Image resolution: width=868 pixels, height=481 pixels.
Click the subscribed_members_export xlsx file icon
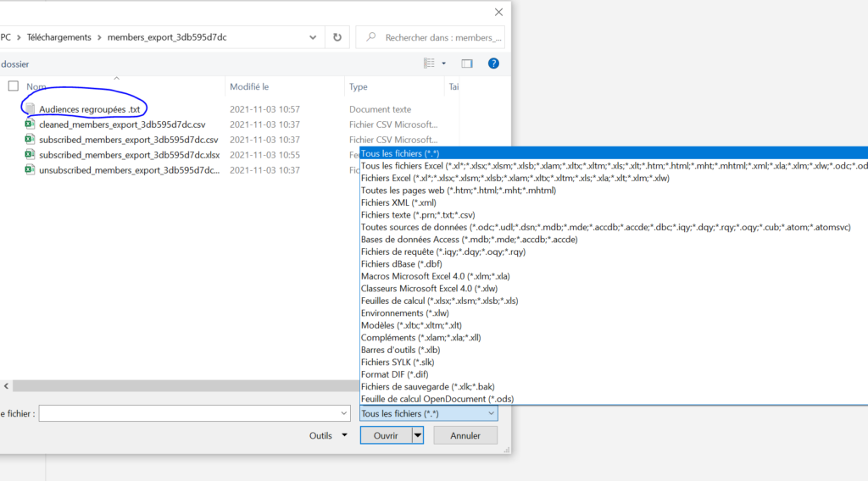(30, 155)
